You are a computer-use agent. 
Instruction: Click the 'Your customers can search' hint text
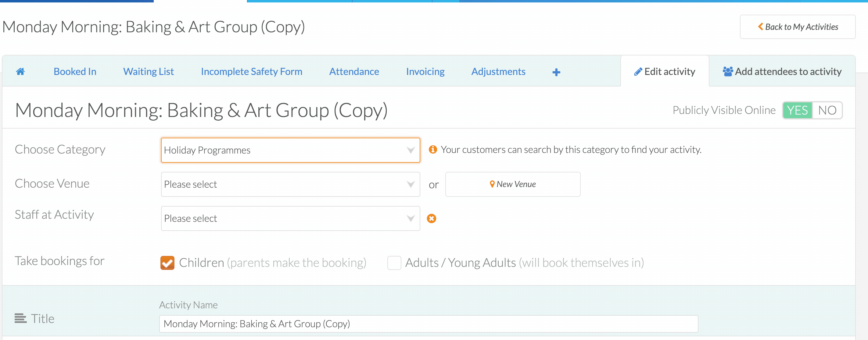[571, 150]
